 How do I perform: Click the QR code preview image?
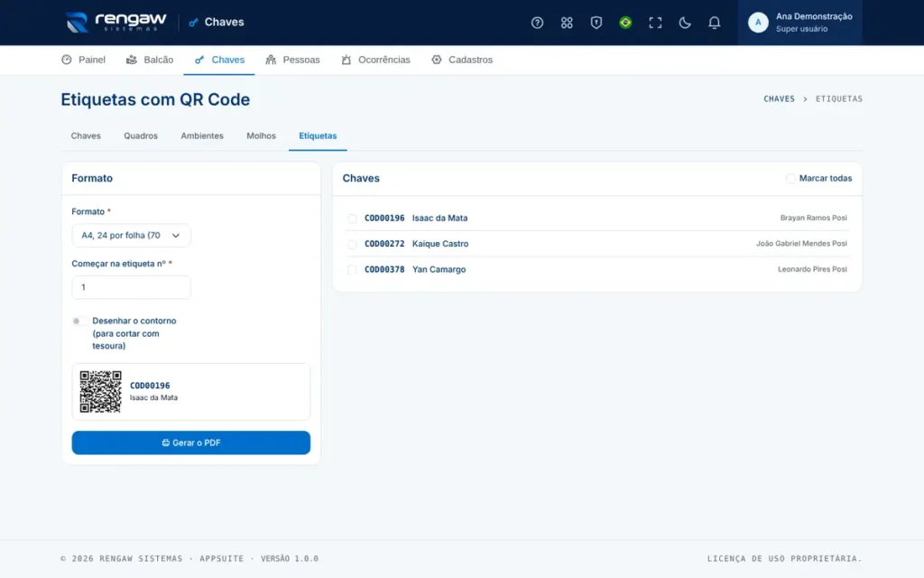pos(100,392)
